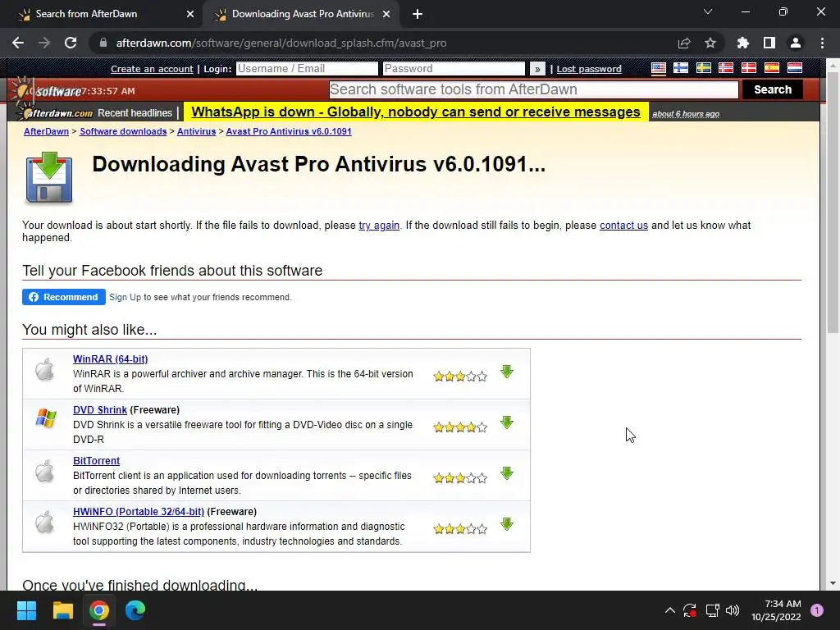
Task: Click the Antivirus breadcrumb link
Action: click(x=196, y=131)
